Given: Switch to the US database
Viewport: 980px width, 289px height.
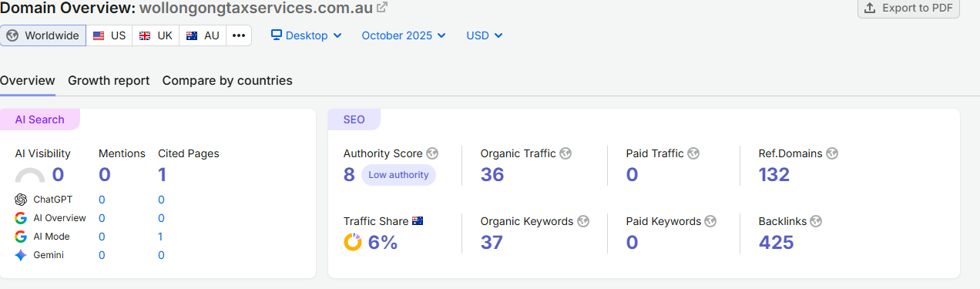Looking at the screenshot, I should coord(109,35).
